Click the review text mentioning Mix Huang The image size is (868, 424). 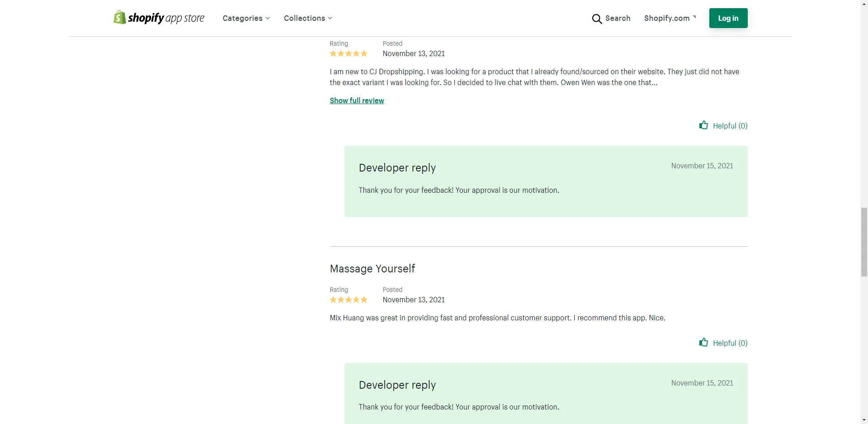497,318
